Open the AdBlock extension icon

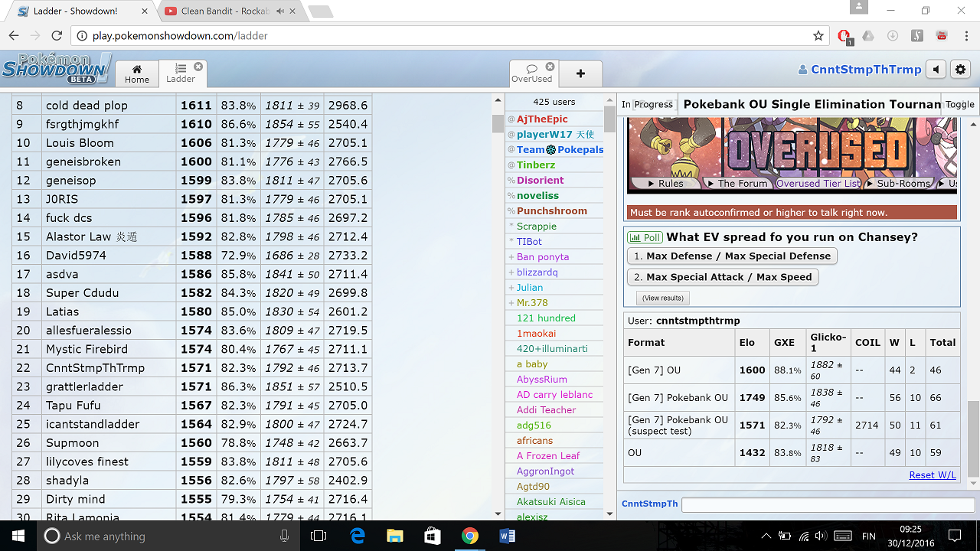pos(844,36)
